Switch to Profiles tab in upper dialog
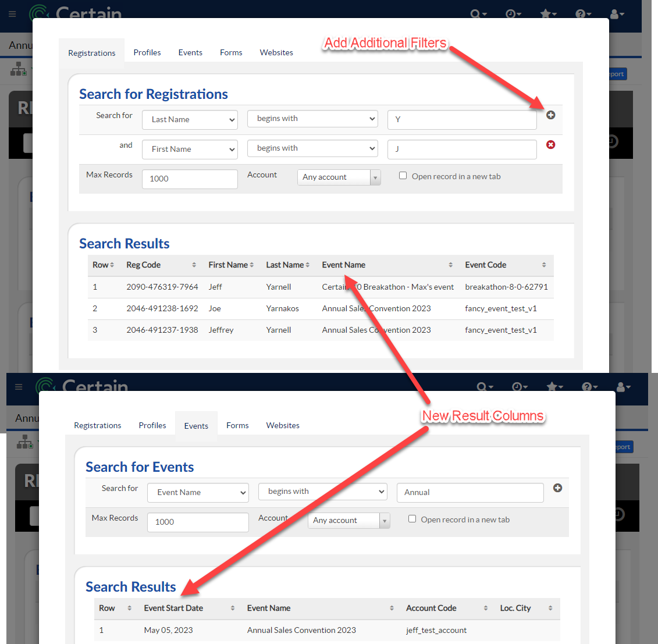The height and width of the screenshot is (644, 658). click(x=147, y=52)
